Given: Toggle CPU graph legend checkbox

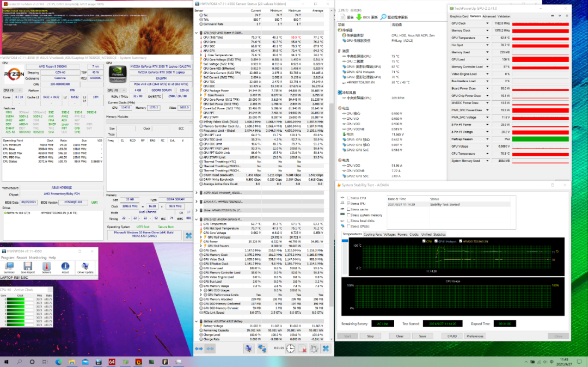Looking at the screenshot, I should pyautogui.click(x=424, y=241).
